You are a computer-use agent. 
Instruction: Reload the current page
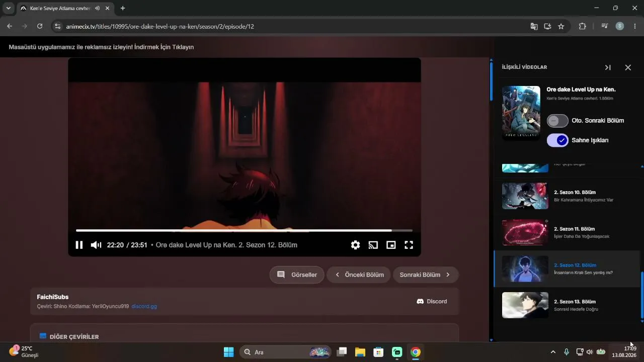click(40, 26)
